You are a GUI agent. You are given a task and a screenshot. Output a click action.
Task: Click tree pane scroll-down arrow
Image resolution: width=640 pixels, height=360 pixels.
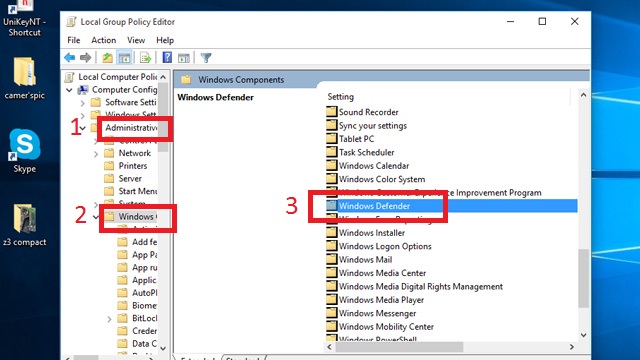click(x=163, y=348)
